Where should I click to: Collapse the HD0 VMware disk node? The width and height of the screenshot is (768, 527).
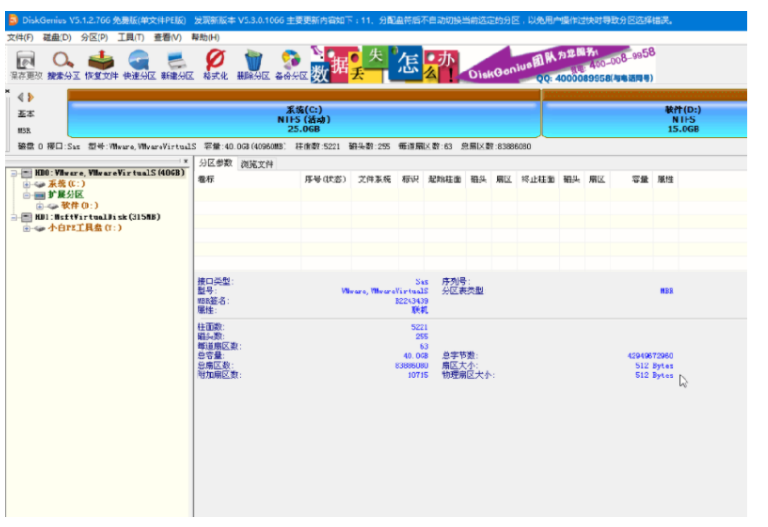(14, 173)
